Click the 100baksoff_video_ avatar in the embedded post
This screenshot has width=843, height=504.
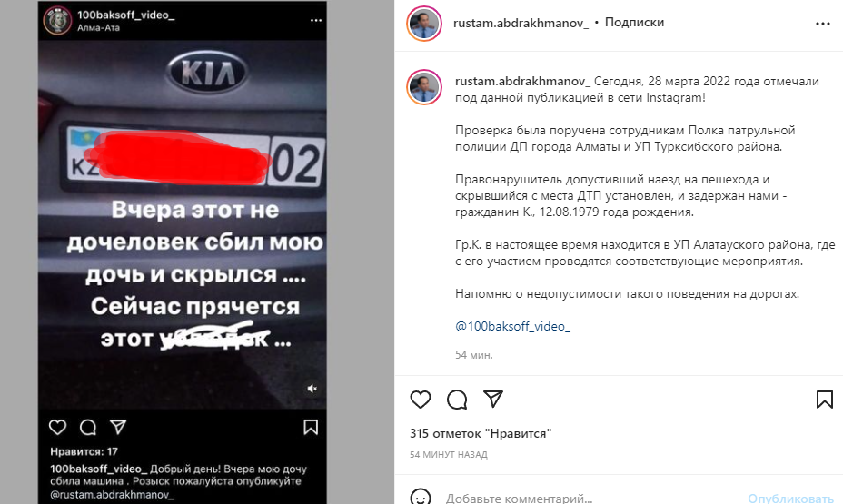[57, 20]
